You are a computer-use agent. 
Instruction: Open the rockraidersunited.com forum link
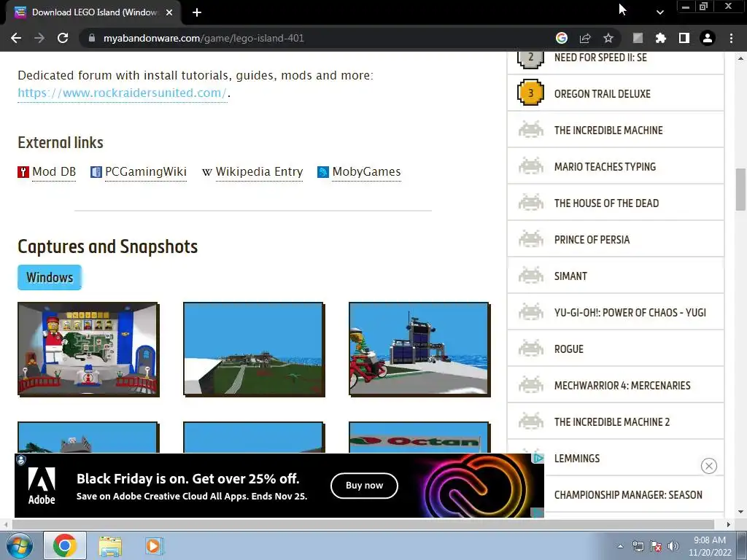[x=122, y=93]
